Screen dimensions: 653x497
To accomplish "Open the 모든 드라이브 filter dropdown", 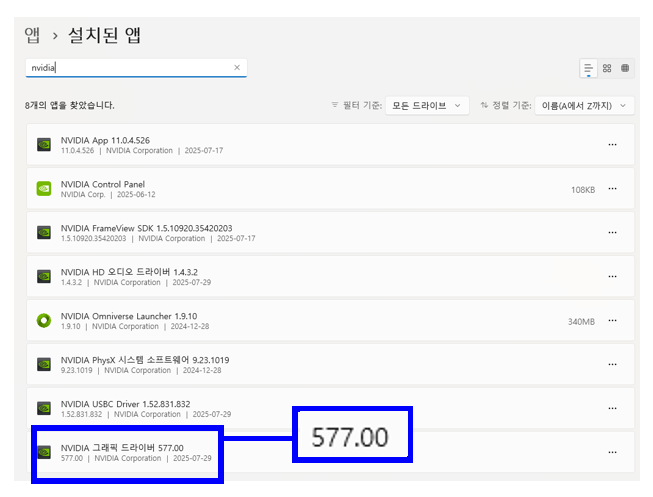I will [427, 105].
